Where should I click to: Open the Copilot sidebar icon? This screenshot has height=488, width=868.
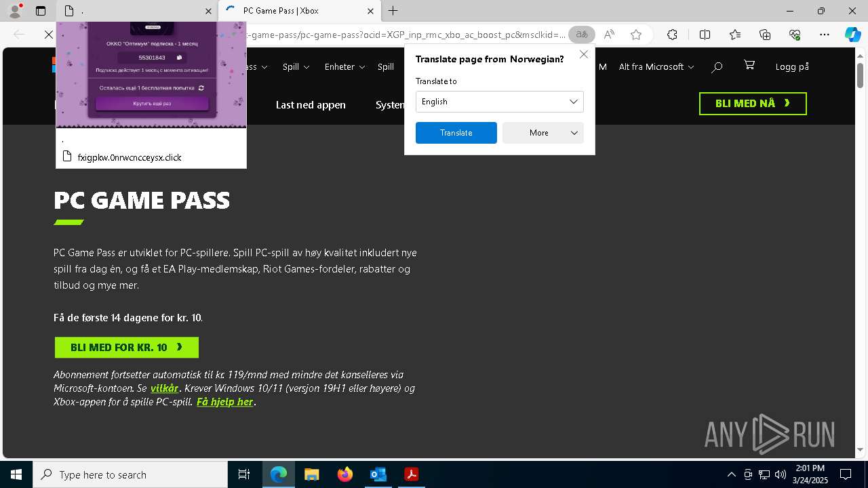click(x=852, y=35)
